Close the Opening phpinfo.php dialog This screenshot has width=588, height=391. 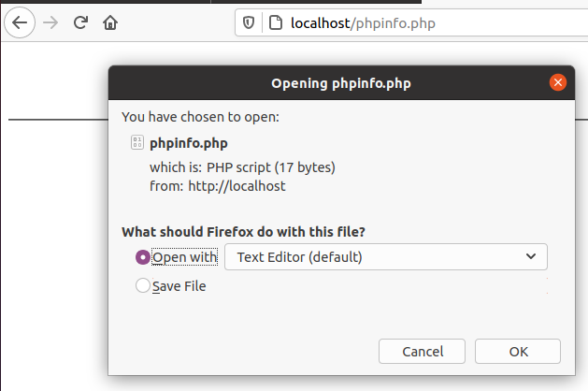558,82
